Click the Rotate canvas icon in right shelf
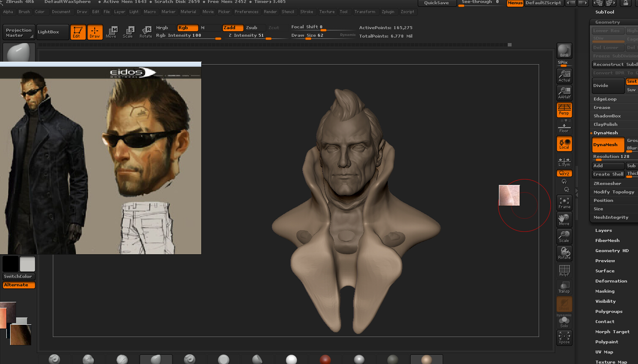This screenshot has width=638, height=364. (x=564, y=253)
